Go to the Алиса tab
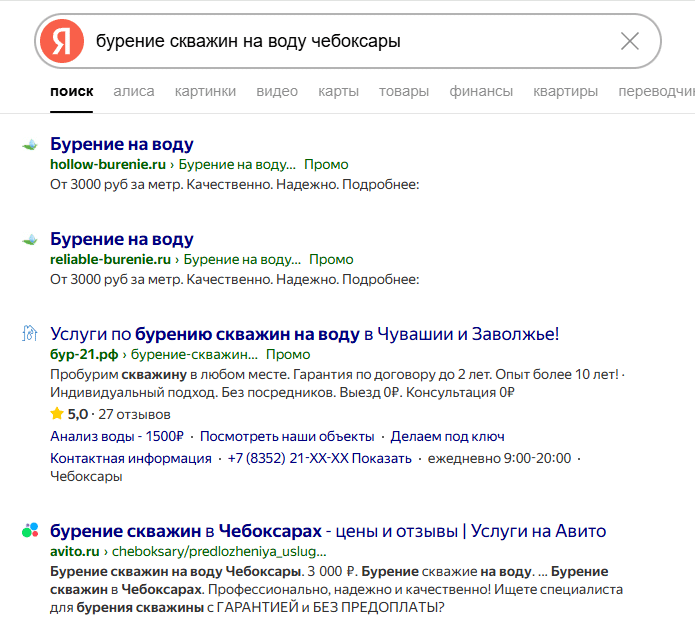Image resolution: width=695 pixels, height=637 pixels. coord(134,91)
